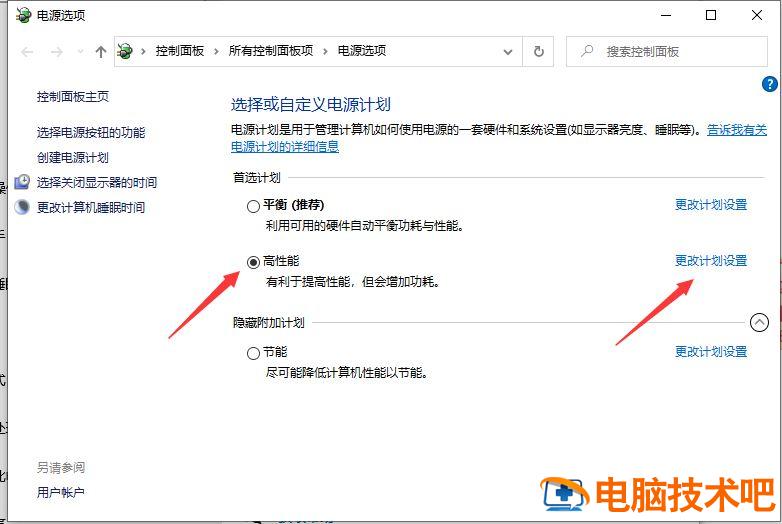Screen dimensions: 782x524
Task: Select the 节能 power plan
Action: tap(253, 353)
